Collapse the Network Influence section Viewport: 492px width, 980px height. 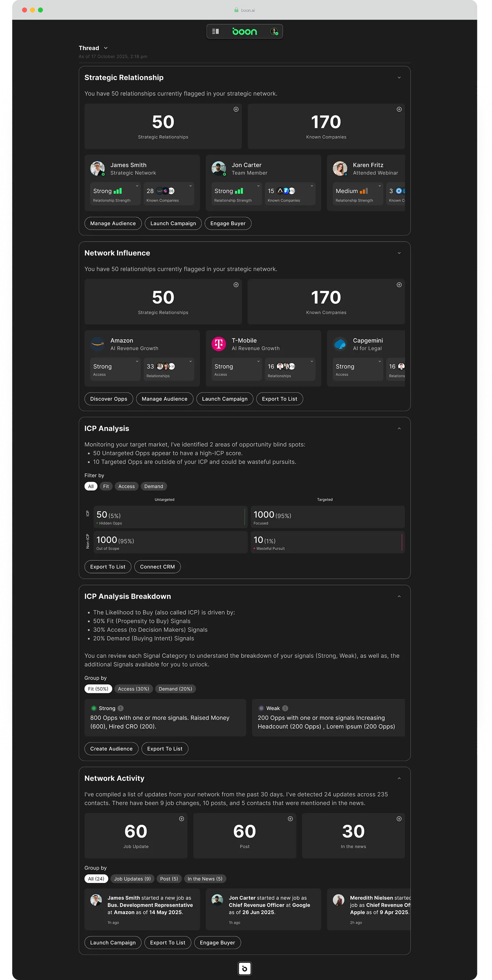pos(399,253)
